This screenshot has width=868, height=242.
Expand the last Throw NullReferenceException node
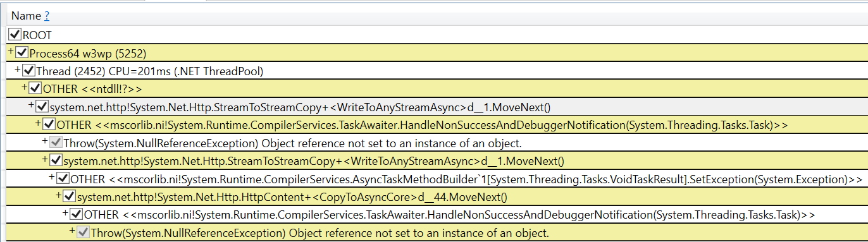point(73,231)
